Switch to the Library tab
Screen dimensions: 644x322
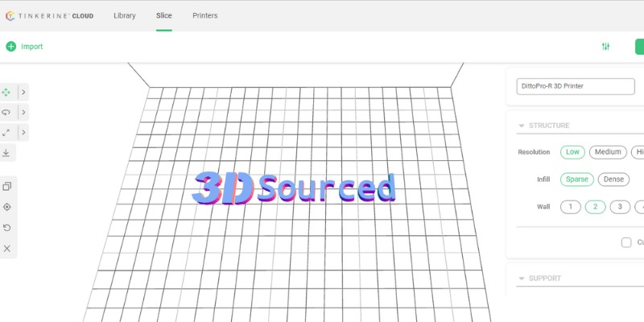(125, 15)
